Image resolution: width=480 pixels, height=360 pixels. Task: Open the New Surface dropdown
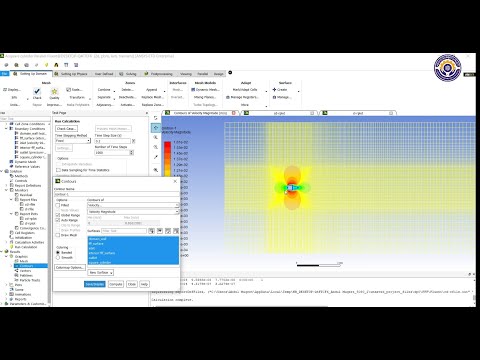coord(101,273)
